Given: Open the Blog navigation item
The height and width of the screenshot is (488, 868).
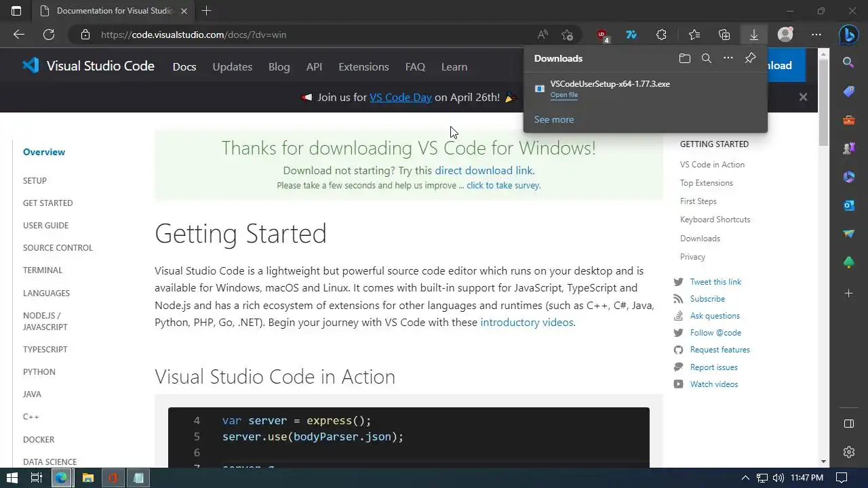Looking at the screenshot, I should coord(279,66).
